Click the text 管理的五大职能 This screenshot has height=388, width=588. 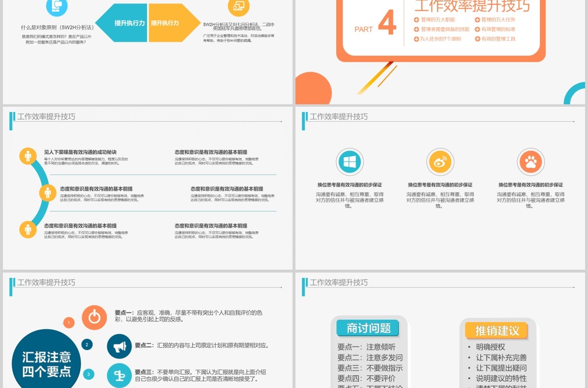point(438,20)
